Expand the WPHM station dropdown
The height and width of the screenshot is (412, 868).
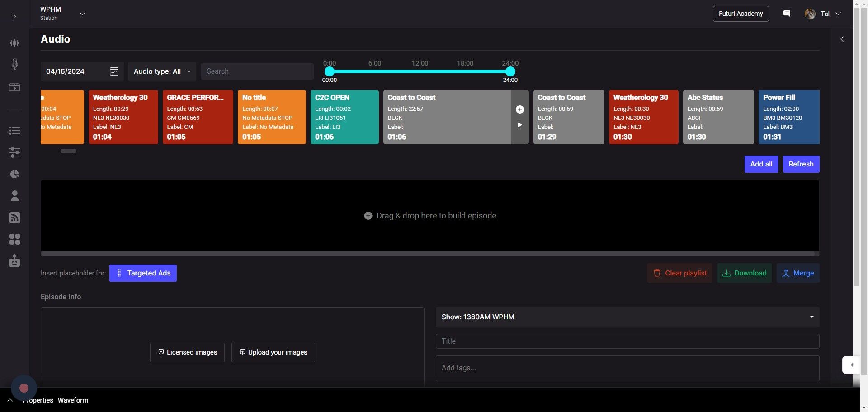coord(82,14)
